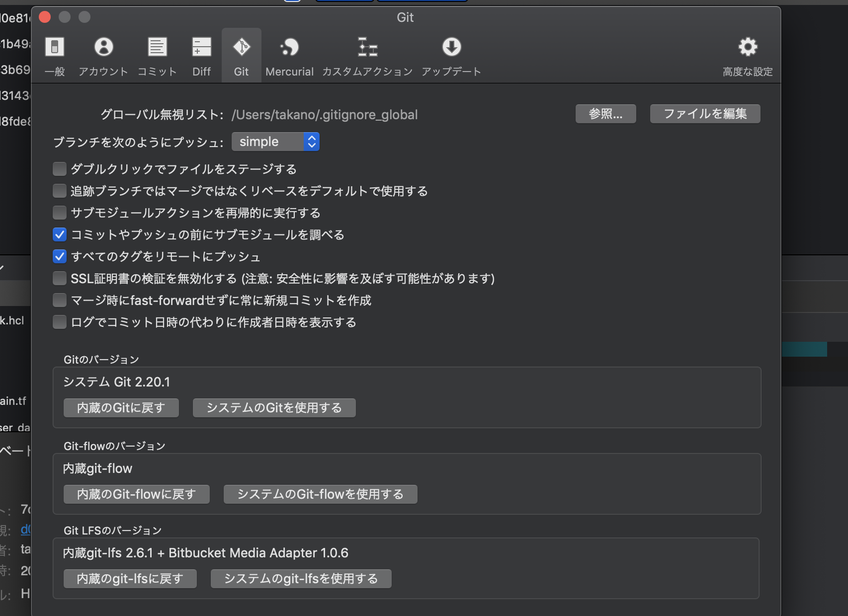Screen dimensions: 848x616
Task: Enable 追跡ブランチではリベースをデフォルトで使用する
Action: [x=59, y=191]
